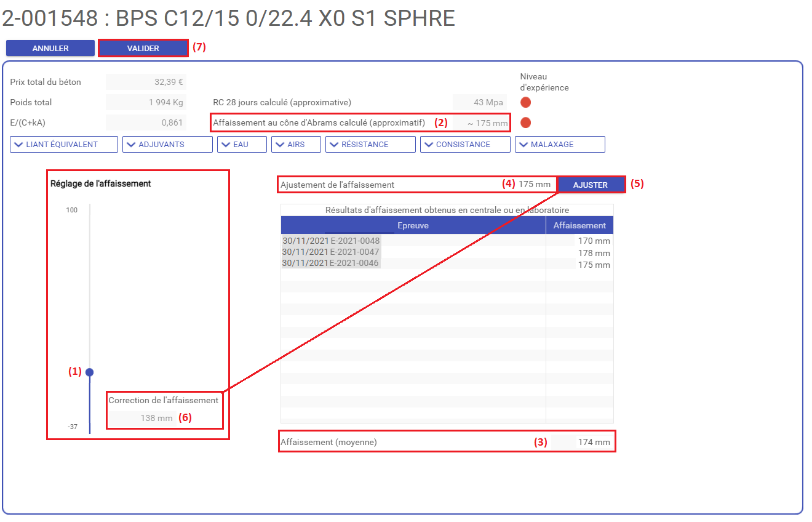Image resolution: width=812 pixels, height=522 pixels.
Task: Click the E/(C+kA) value 0,861
Action: point(147,122)
